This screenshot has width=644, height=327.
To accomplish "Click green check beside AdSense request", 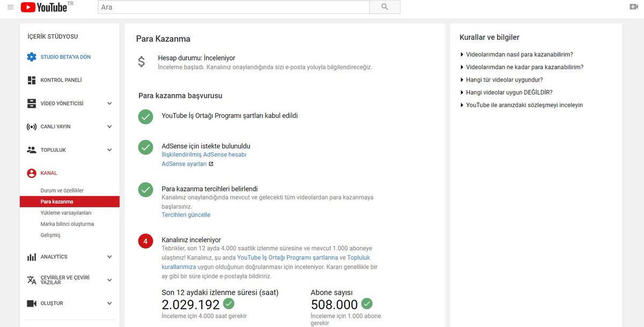I will [145, 147].
